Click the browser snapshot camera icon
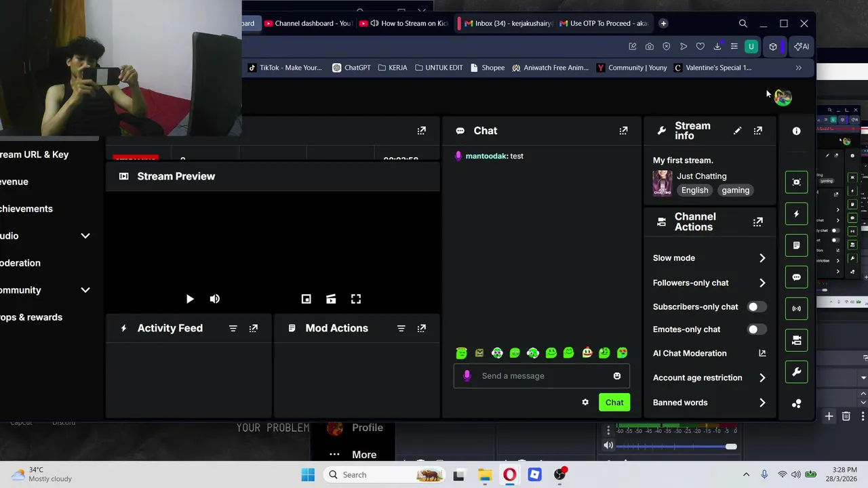Screen dimensions: 868x488 650,46
